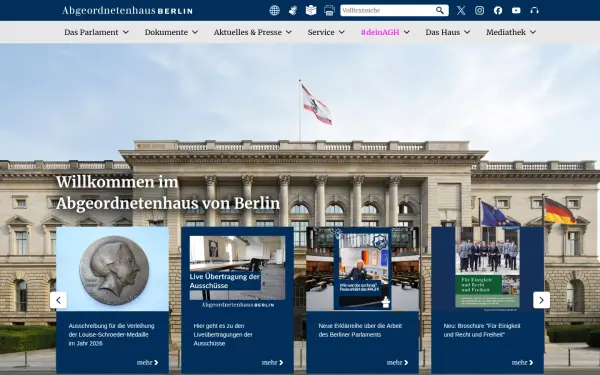This screenshot has height=375, width=600.
Task: Expand the Service menu
Action: (326, 32)
